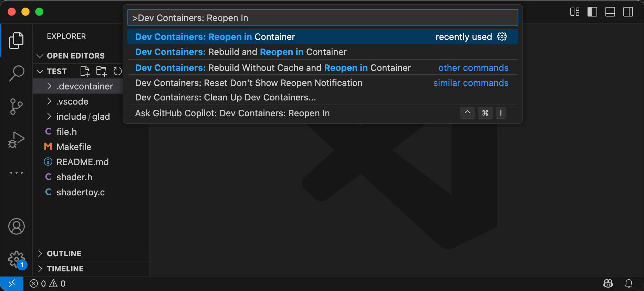Screen dimensions: 644x291
Task: Expand the TIMELINE section
Action: point(65,269)
